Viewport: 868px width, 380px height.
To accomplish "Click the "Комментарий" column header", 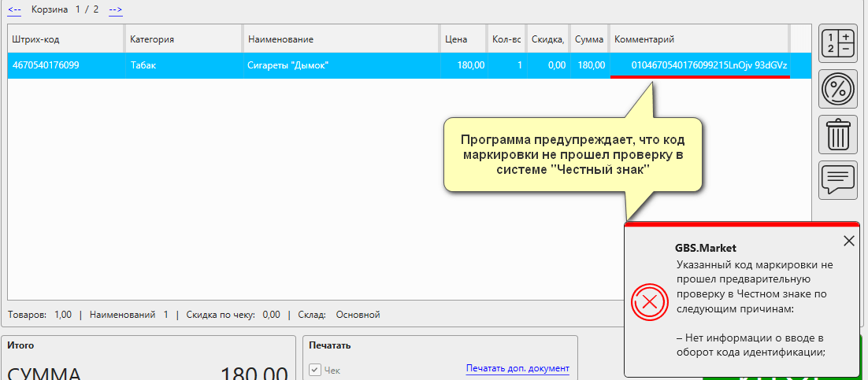I will pyautogui.click(x=698, y=39).
